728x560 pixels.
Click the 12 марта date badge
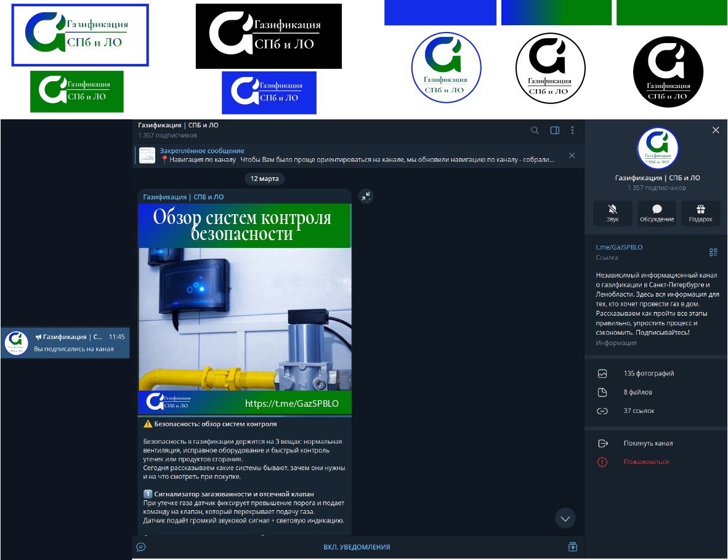tap(265, 178)
